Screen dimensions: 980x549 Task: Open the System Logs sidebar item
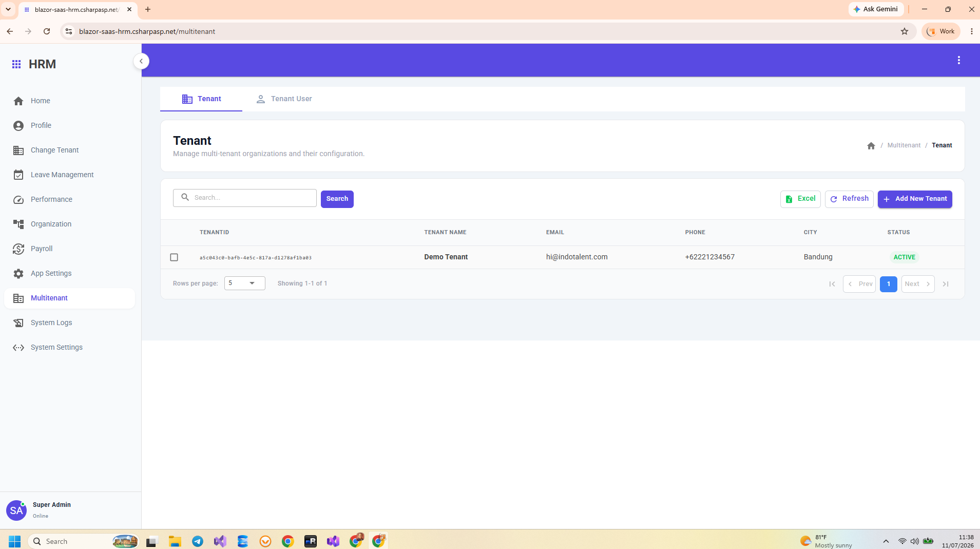[69, 323]
